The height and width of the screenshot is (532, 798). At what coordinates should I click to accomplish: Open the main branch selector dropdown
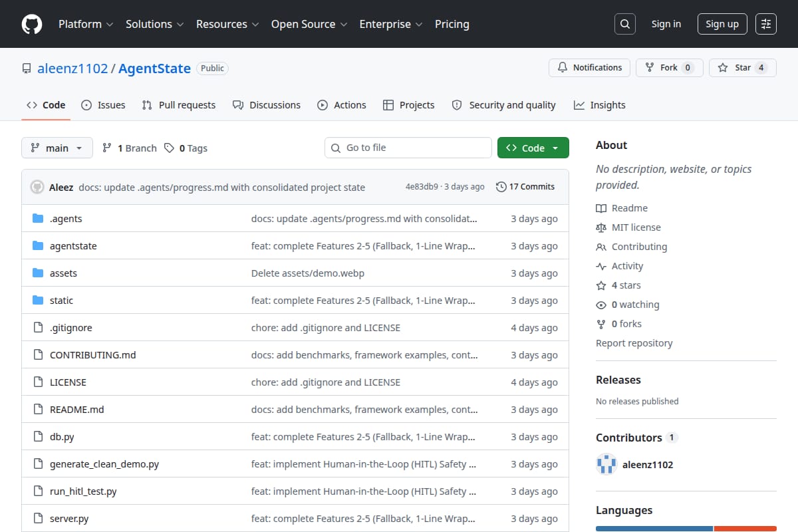(57, 148)
